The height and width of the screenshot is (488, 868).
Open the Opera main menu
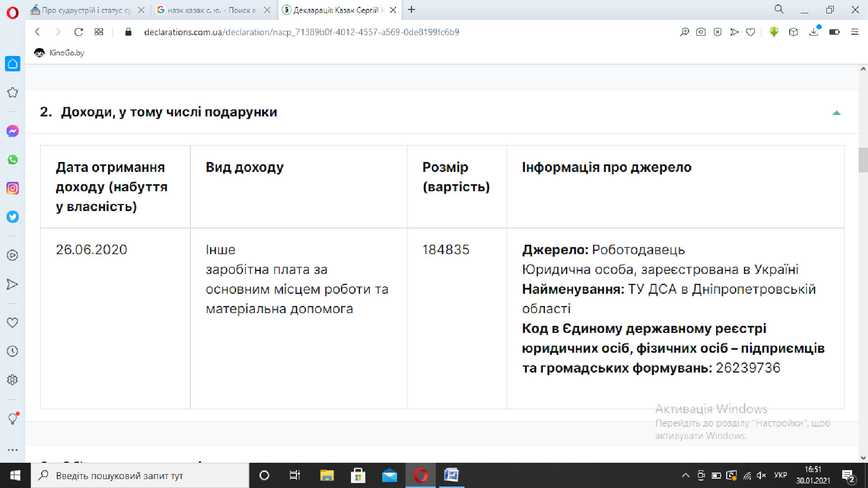pos(12,12)
